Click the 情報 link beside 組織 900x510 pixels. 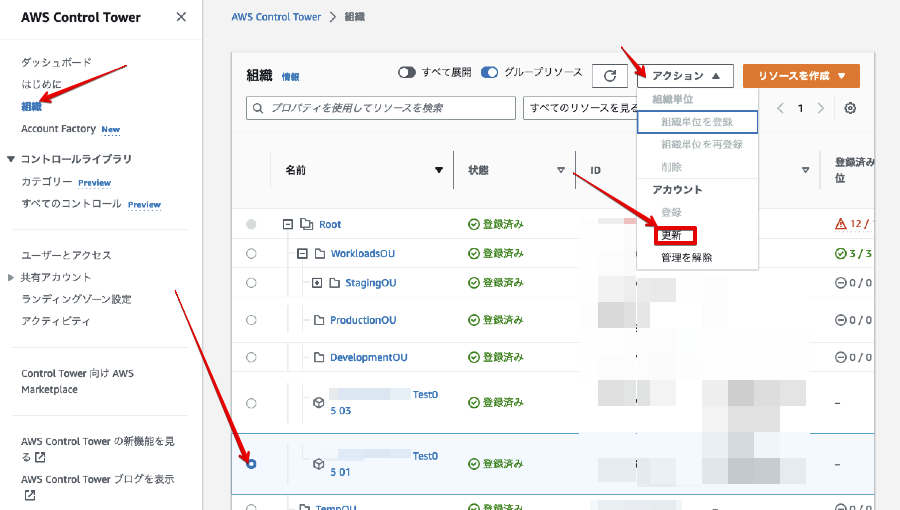[290, 77]
